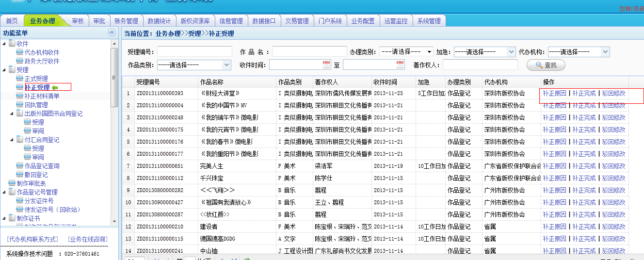Click the 撤回登记 item icon
This screenshot has height=260, width=644.
20,175
